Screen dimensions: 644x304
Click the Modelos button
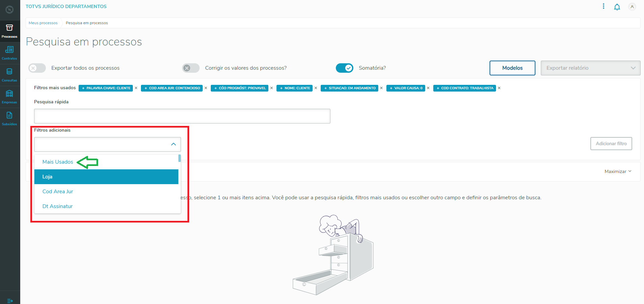(x=512, y=68)
